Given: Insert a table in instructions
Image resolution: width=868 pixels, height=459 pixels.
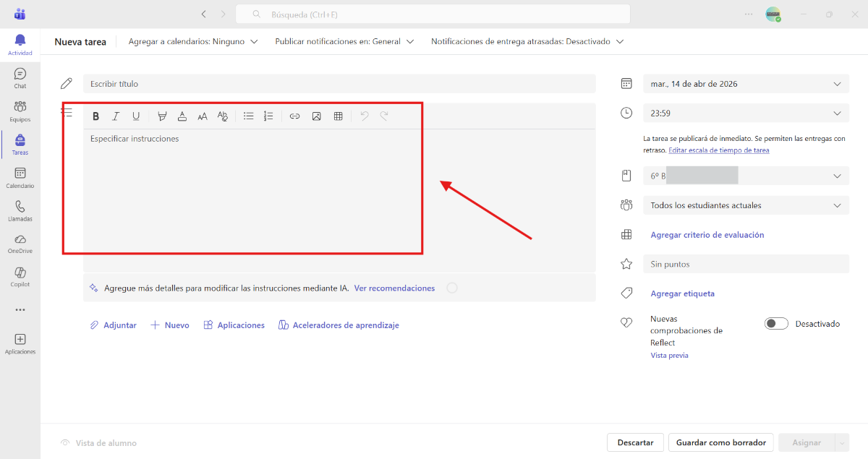Looking at the screenshot, I should click(338, 116).
